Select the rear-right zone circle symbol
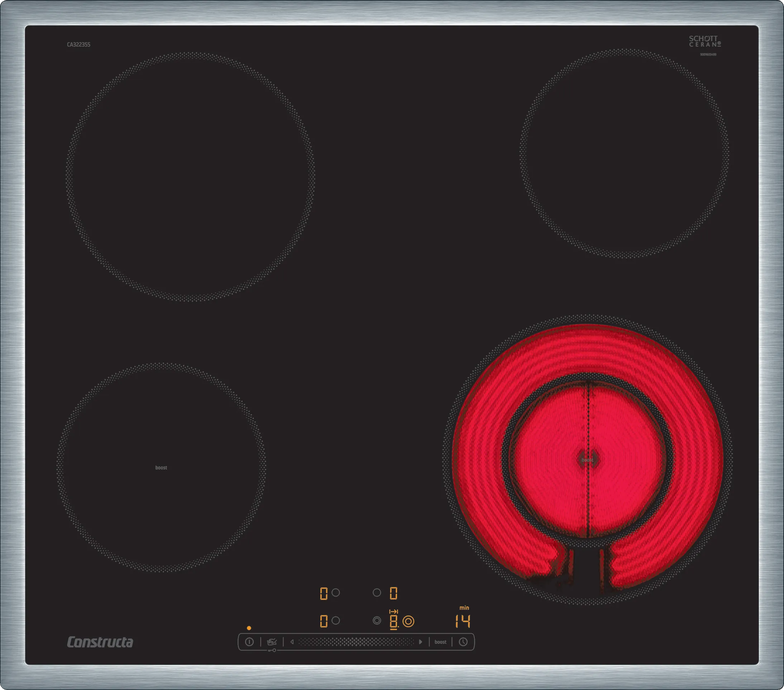The height and width of the screenshot is (690, 784). pos(377,593)
